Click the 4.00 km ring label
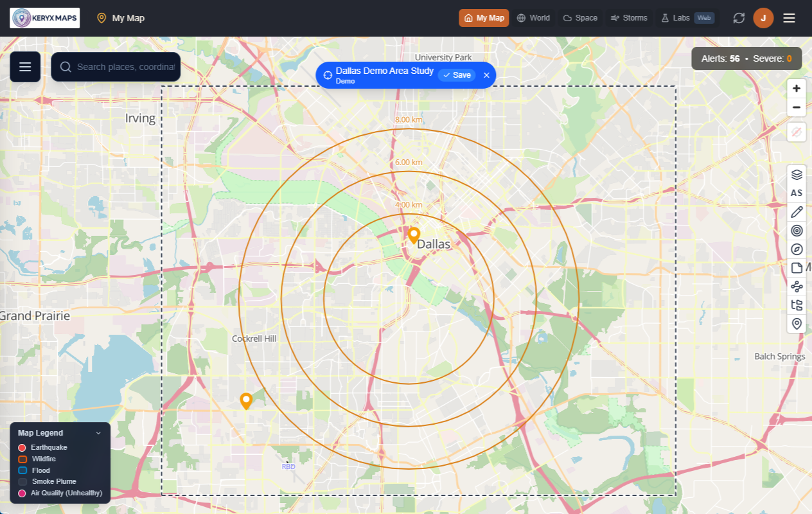This screenshot has height=514, width=812. pos(409,205)
